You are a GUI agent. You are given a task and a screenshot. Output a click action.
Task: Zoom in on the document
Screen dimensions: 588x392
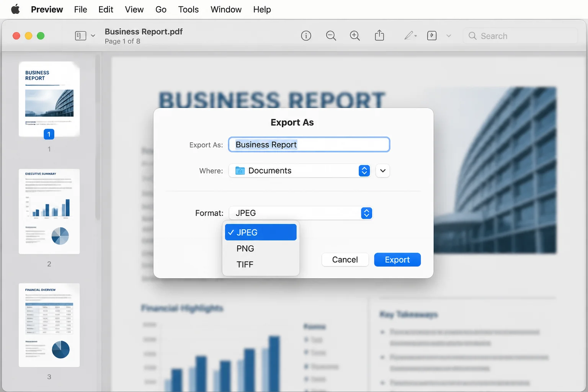click(355, 36)
